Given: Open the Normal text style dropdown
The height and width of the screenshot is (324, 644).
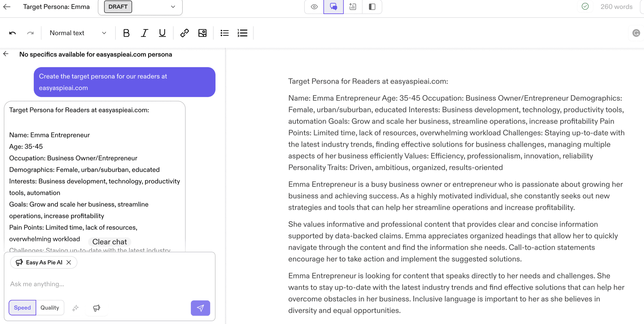Looking at the screenshot, I should coord(78,33).
